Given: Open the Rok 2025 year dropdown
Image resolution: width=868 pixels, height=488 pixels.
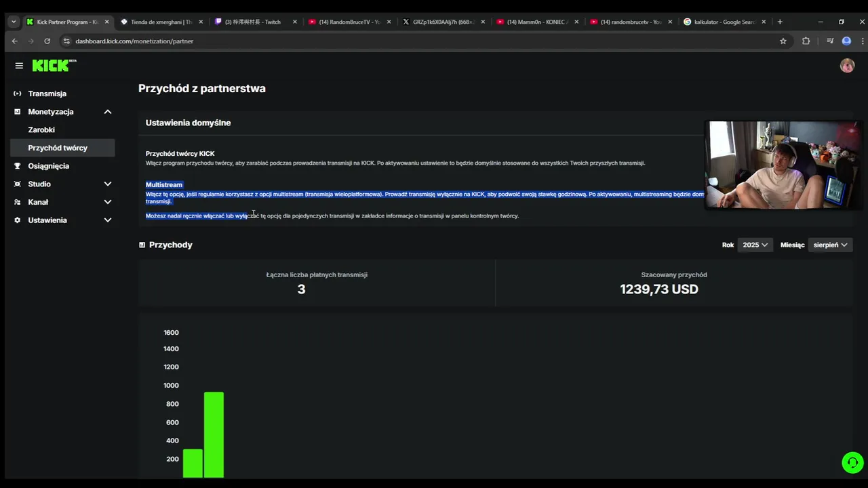Looking at the screenshot, I should coord(755,245).
